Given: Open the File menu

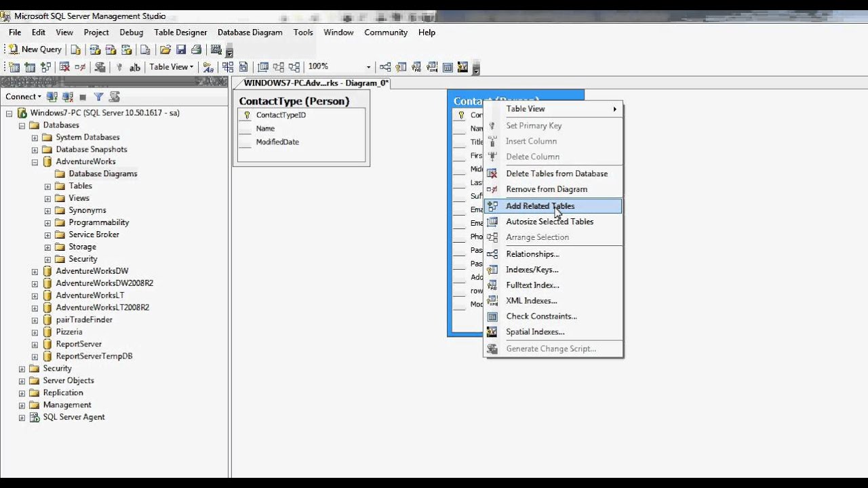Looking at the screenshot, I should pyautogui.click(x=15, y=33).
